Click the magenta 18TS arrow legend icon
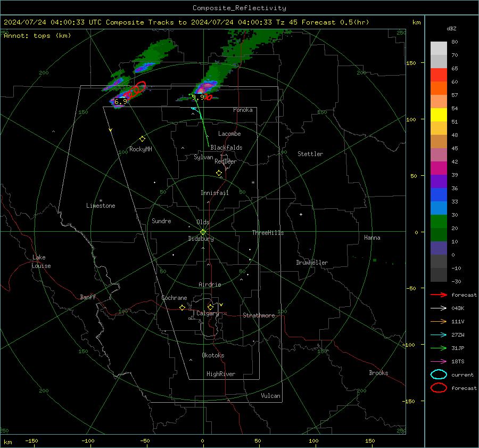Screen dimensions: 479x448 [x=439, y=362]
